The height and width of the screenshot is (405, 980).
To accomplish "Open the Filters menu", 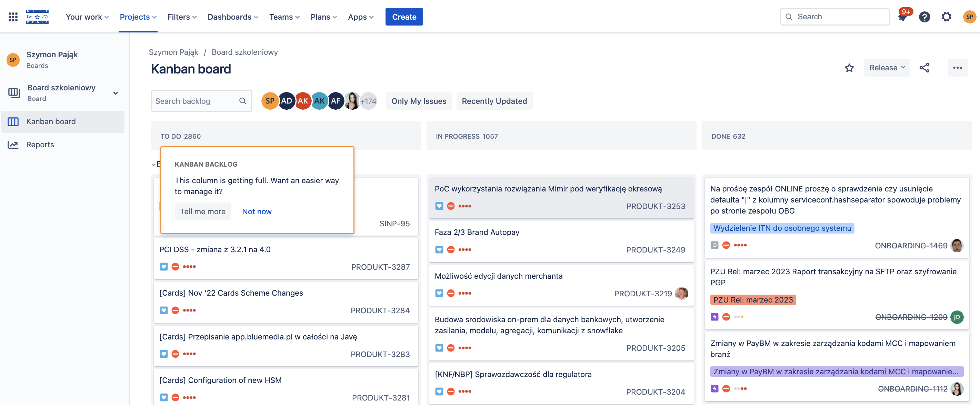I will click(x=181, y=17).
